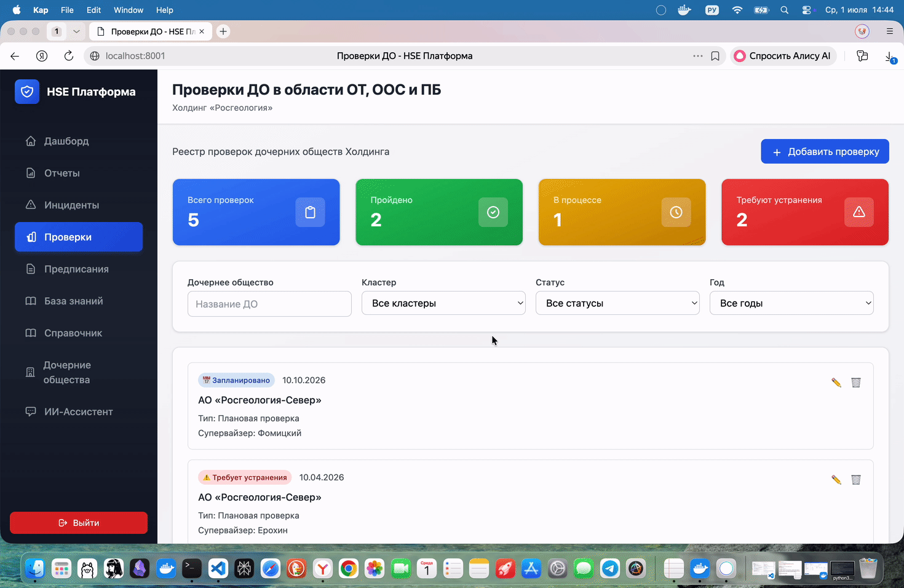
Task: Click the HSE Платформа shield logo
Action: [x=27, y=92]
